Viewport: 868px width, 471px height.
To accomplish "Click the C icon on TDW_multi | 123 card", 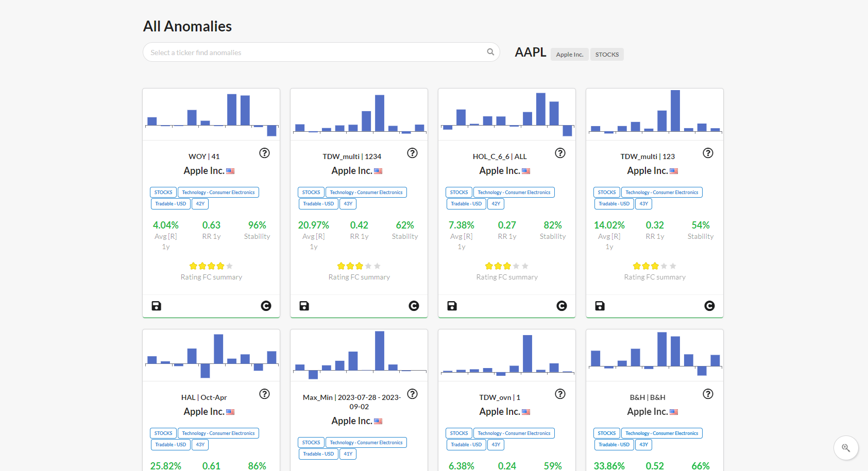I will [709, 306].
